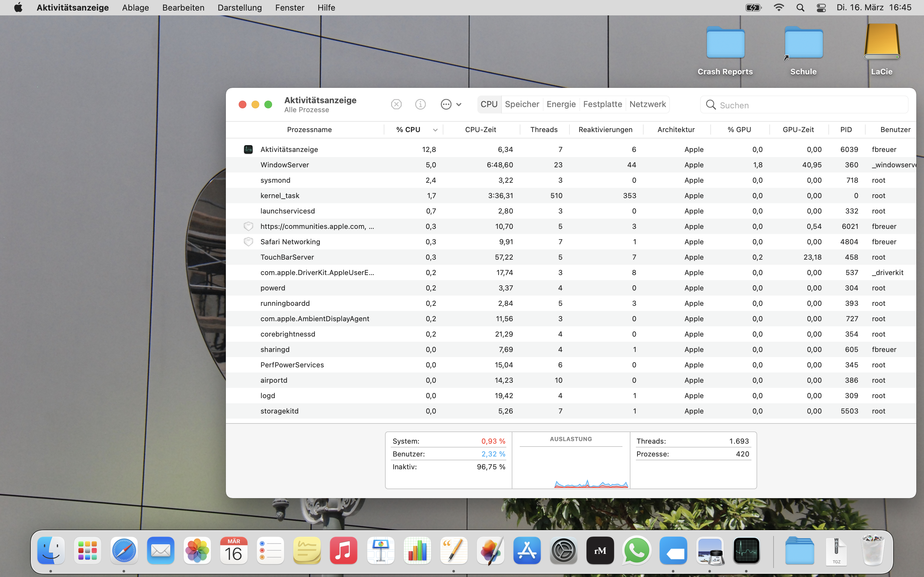This screenshot has height=577, width=924.
Task: Open the more options ellipsis dropdown
Action: tap(450, 104)
